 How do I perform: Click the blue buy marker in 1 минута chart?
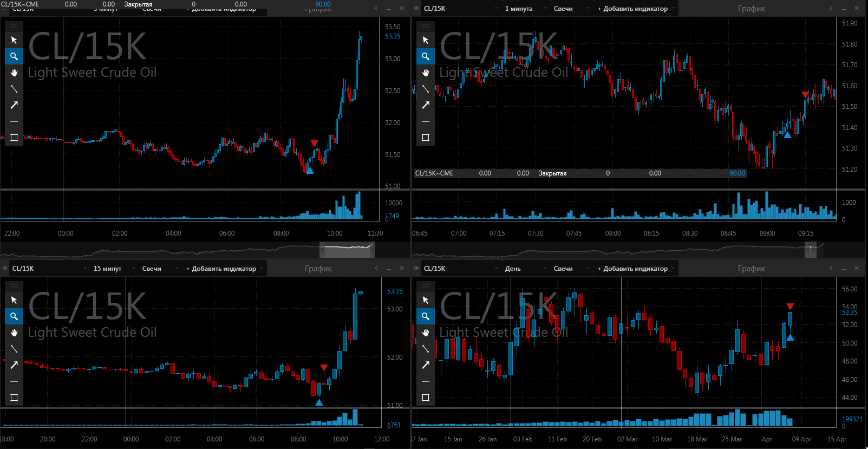[787, 135]
